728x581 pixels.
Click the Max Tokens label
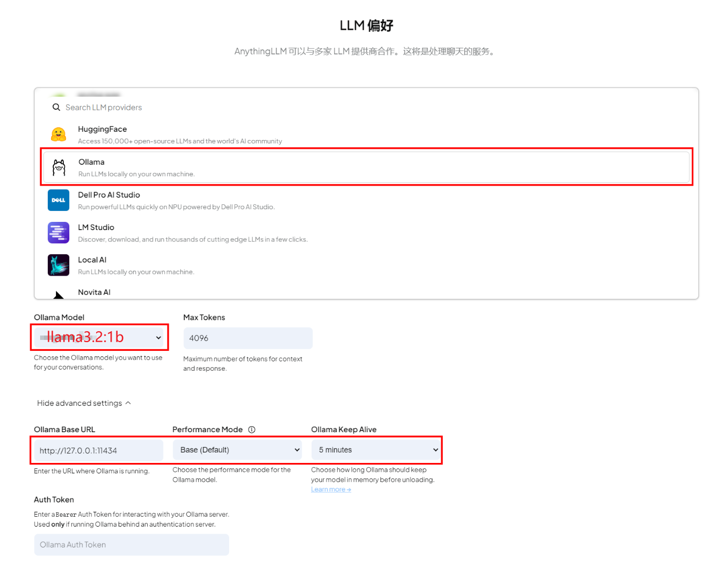204,317
